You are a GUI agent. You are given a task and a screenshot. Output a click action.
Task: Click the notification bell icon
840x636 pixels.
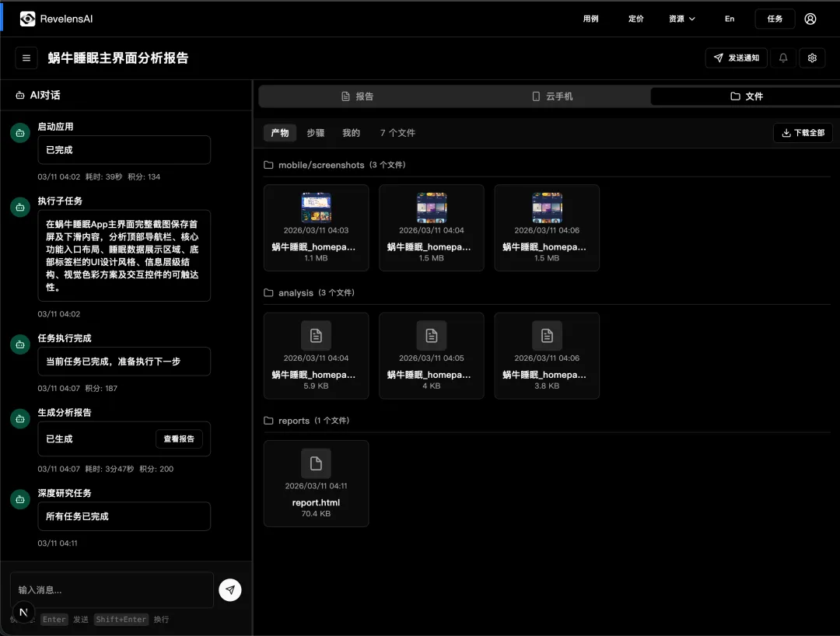782,58
